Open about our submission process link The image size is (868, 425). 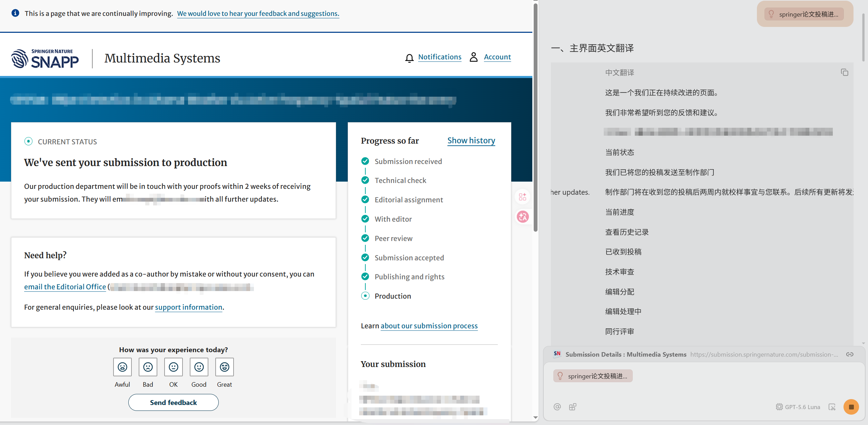429,326
